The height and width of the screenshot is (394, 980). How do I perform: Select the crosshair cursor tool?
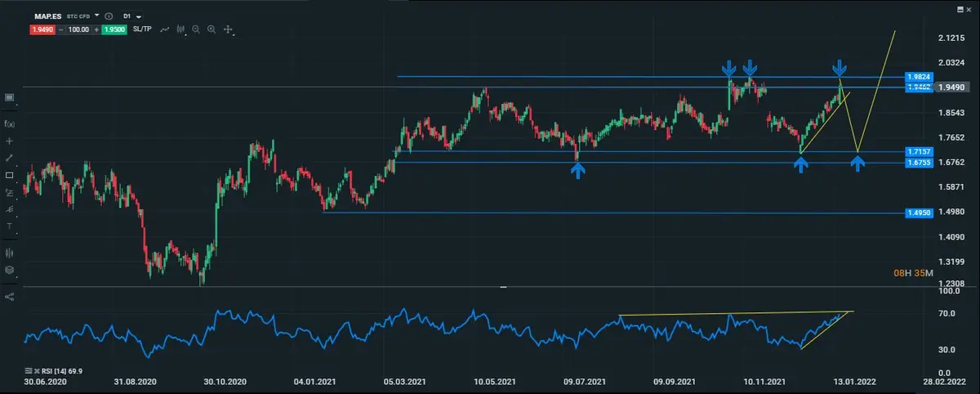pyautogui.click(x=10, y=141)
